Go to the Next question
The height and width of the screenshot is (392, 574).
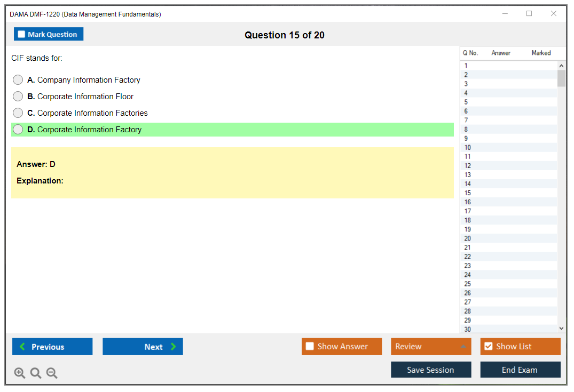pyautogui.click(x=143, y=347)
